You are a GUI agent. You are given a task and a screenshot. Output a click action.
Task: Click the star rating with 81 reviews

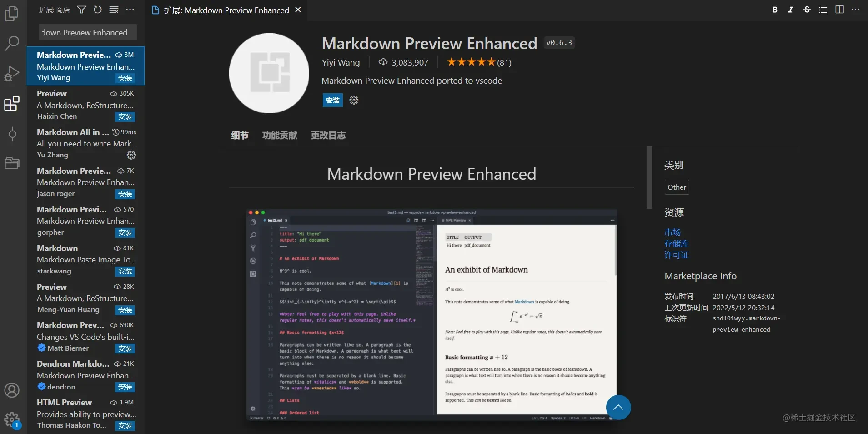coord(479,62)
